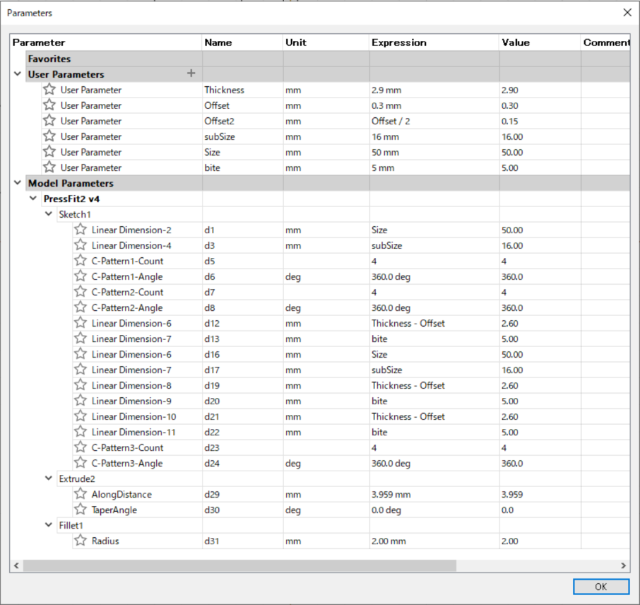Star the bite user parameter
Image resolution: width=640 pixels, height=605 pixels.
(x=49, y=167)
